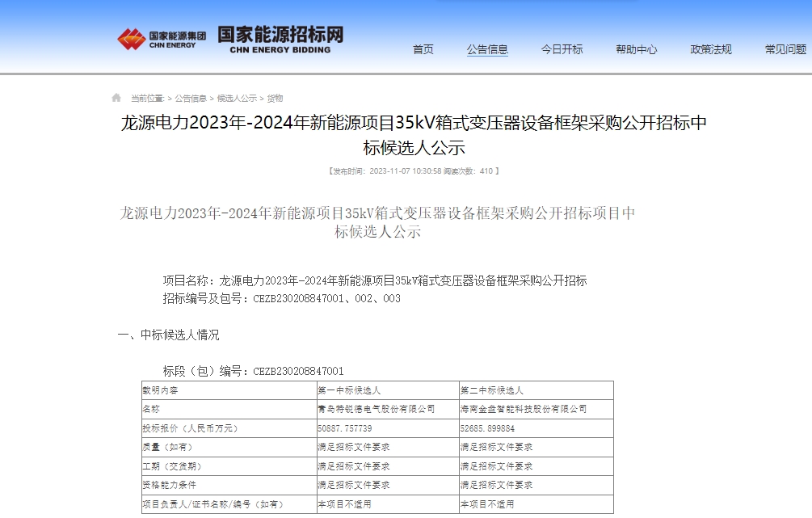Open the 今日开标 navigation item

click(563, 48)
